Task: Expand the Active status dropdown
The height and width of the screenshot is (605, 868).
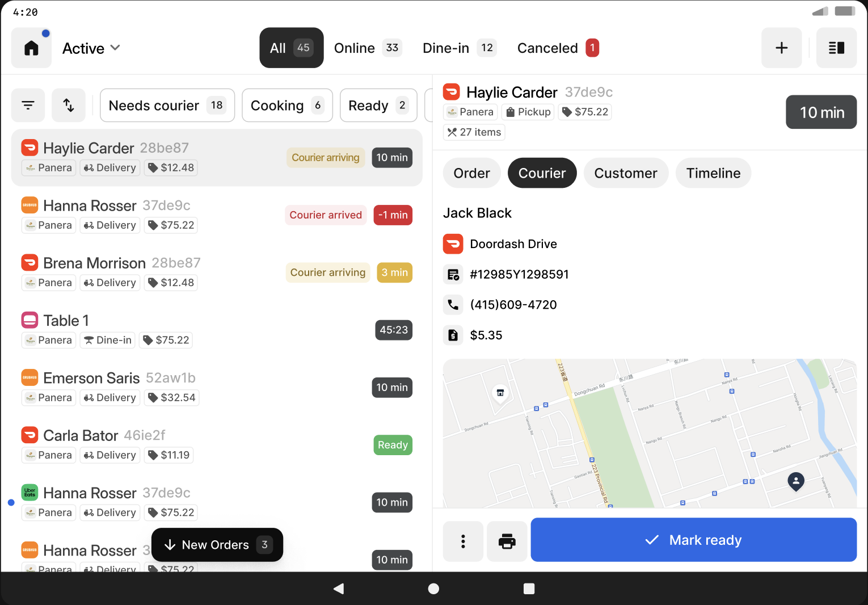Action: point(91,48)
